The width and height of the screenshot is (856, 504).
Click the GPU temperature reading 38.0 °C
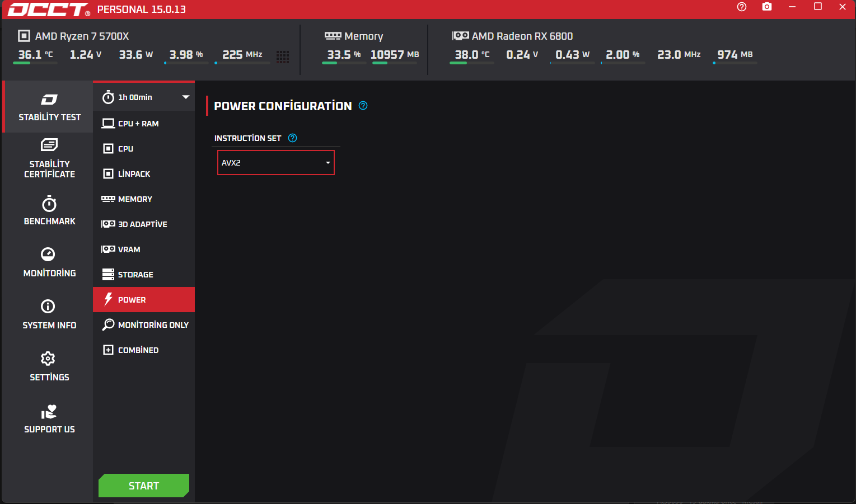(472, 55)
